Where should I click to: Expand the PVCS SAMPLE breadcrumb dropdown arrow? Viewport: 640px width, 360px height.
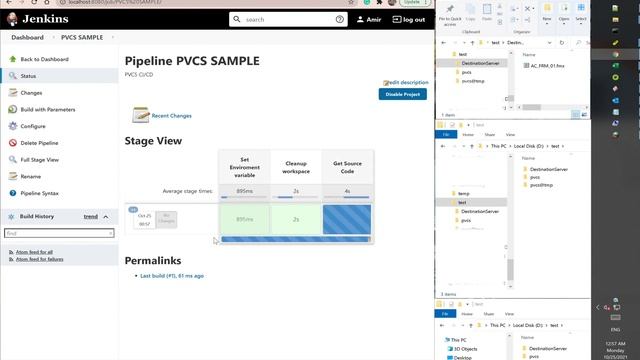[x=113, y=37]
